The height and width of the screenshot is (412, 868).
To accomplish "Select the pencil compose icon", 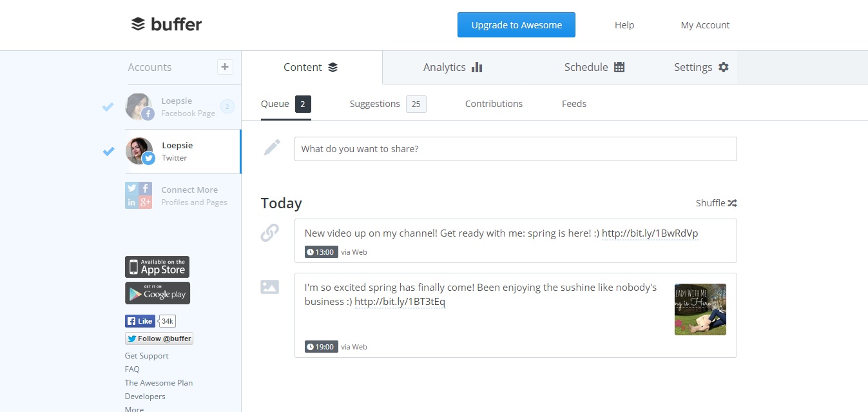I will [271, 147].
